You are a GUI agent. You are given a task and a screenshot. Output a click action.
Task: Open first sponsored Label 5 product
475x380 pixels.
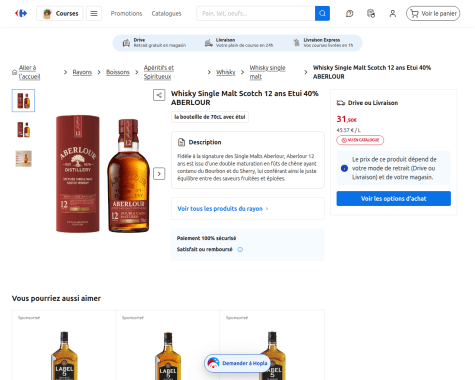[x=64, y=345]
